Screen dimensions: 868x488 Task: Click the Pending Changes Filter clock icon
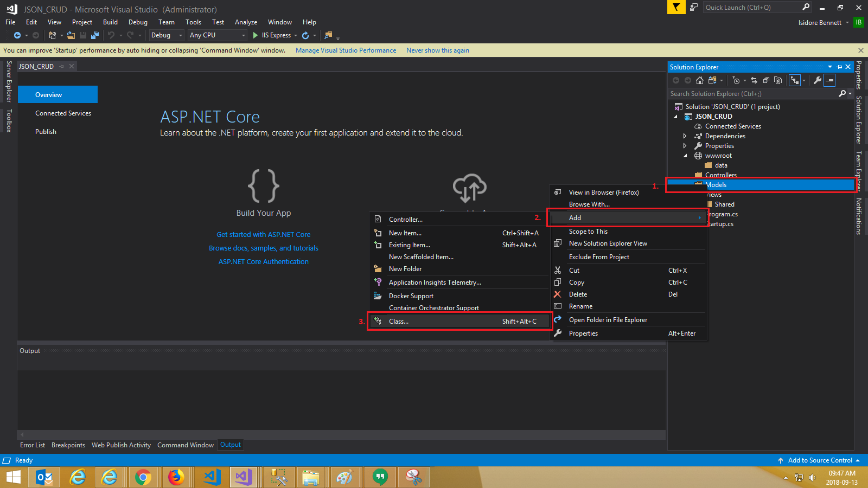pos(736,80)
